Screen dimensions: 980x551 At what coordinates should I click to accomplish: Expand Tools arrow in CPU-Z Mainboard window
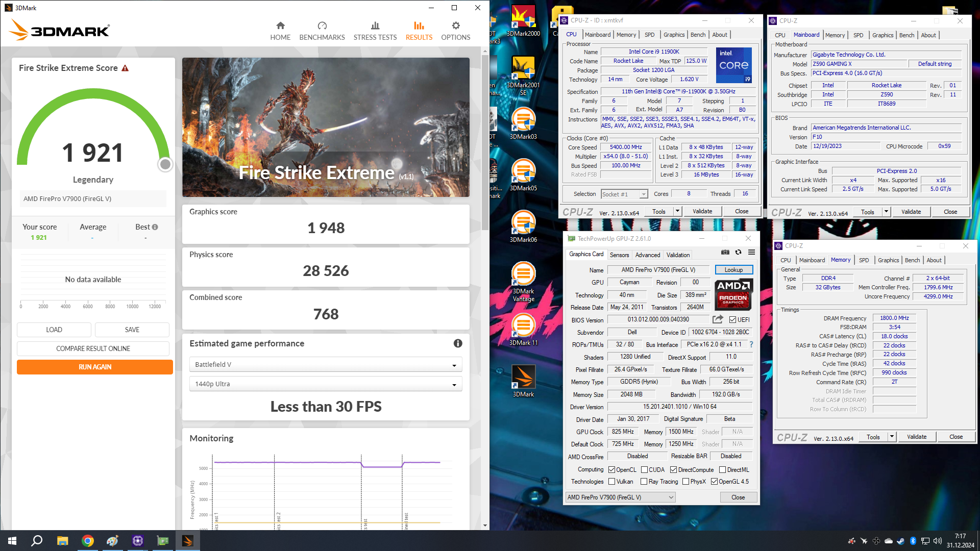(886, 212)
